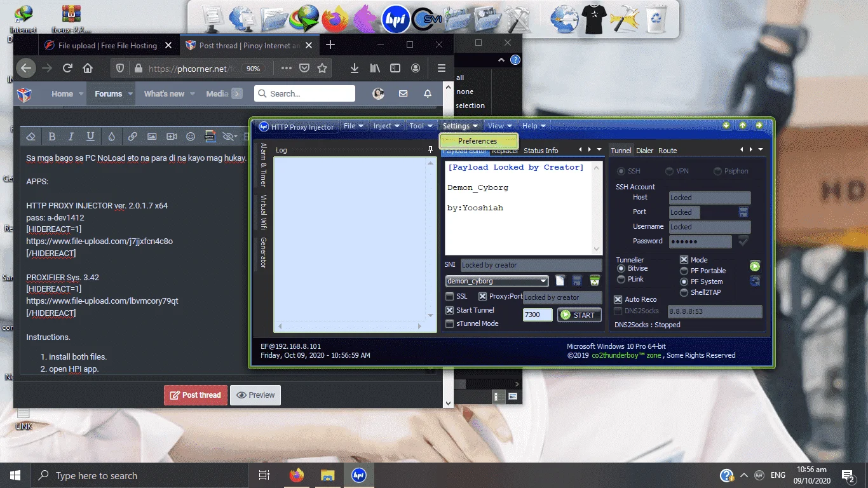Switch to the Route tab
Screen dimensions: 868x488
click(x=667, y=151)
